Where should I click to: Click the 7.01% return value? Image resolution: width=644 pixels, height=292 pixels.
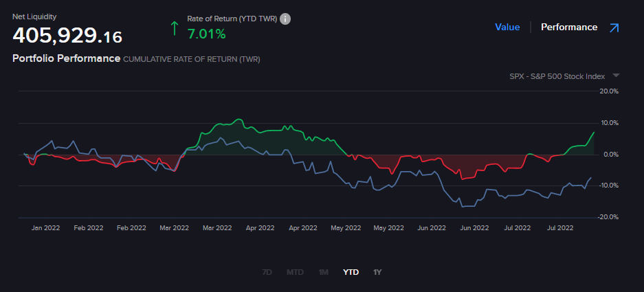coord(206,34)
